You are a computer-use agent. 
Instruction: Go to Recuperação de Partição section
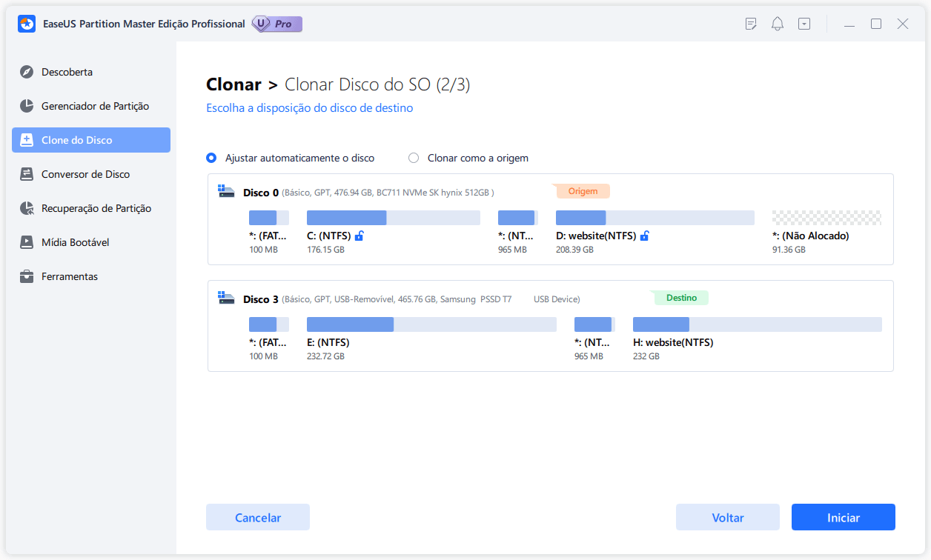coord(91,208)
